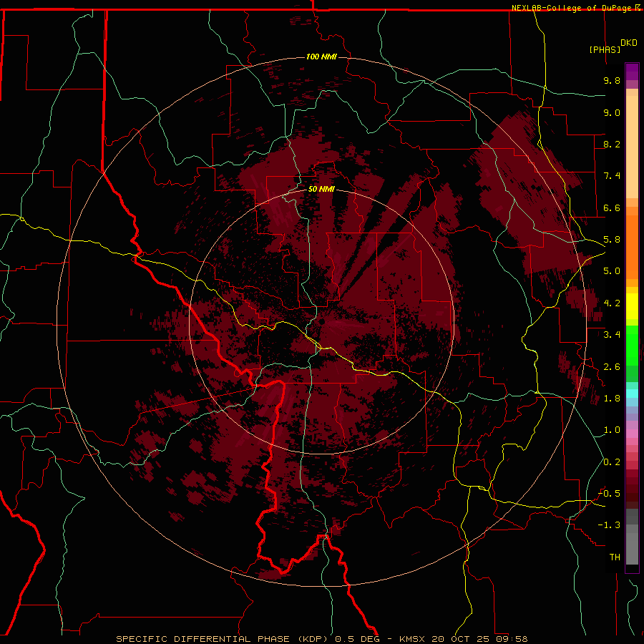The image size is (644, 644).
Task: Click the 8.2 scale value
Action: coord(612,144)
